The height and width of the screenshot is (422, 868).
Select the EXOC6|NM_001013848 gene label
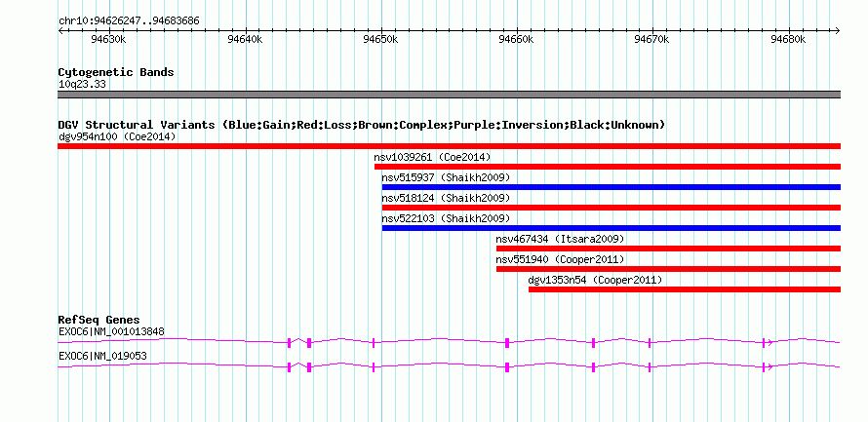click(x=111, y=331)
